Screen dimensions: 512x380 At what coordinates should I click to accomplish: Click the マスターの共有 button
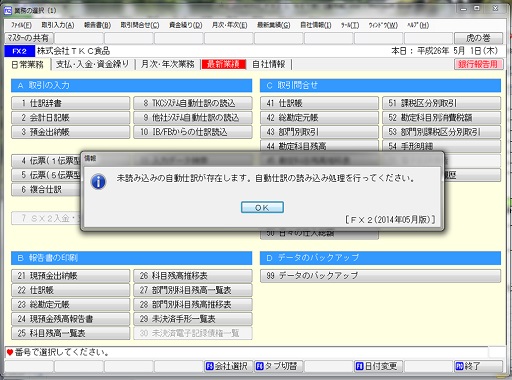point(29,38)
